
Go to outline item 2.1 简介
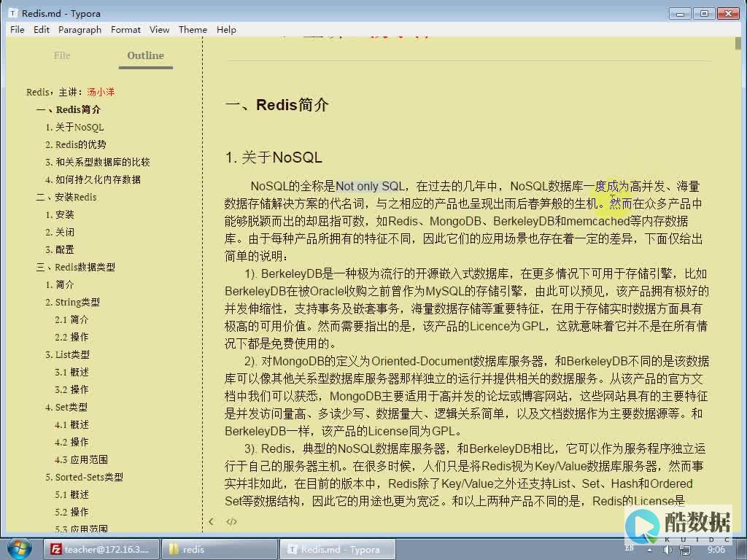coord(72,319)
